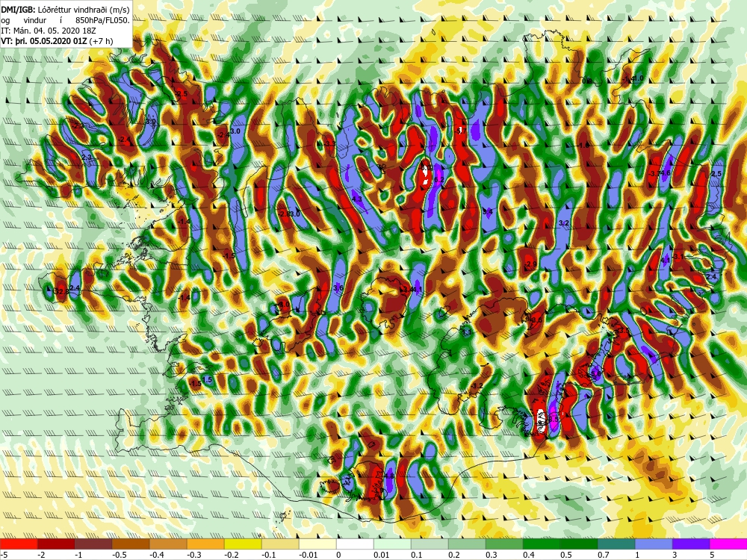Screen dimensions: 747x560
Task: Click the 'IT: Mán. 04. 05. 2020 18Z' line
Action: click(x=49, y=30)
